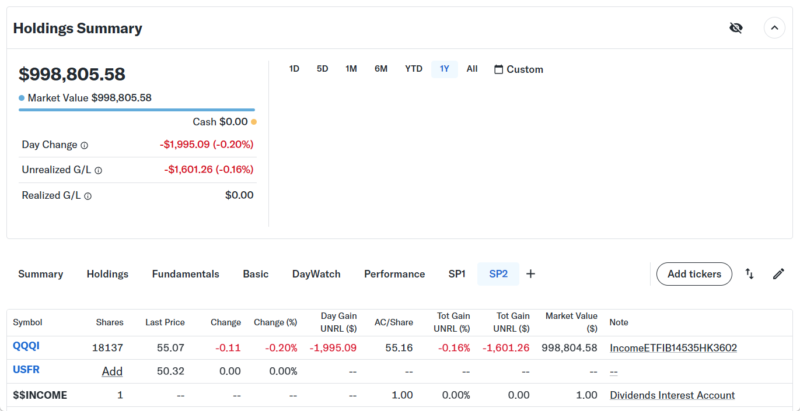Open the Custom date range calendar
Viewport: 800px width, 411px height.
(x=518, y=70)
